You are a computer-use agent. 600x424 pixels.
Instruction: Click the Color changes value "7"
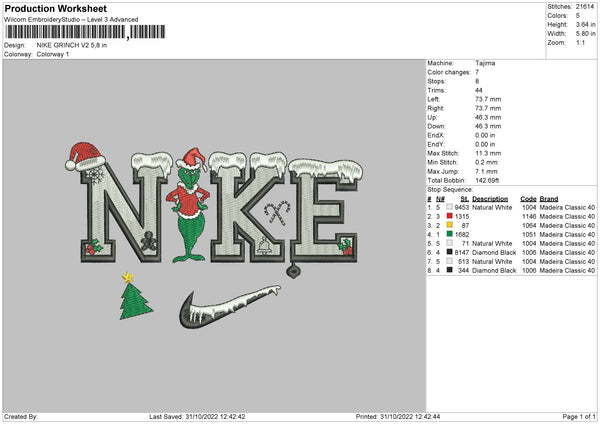[x=477, y=72]
